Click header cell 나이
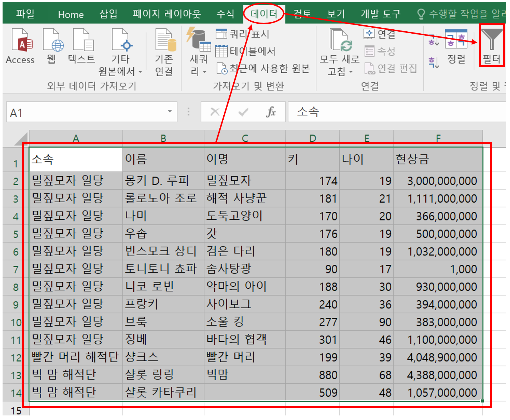Screen dimensions: 510x420 coord(366,160)
